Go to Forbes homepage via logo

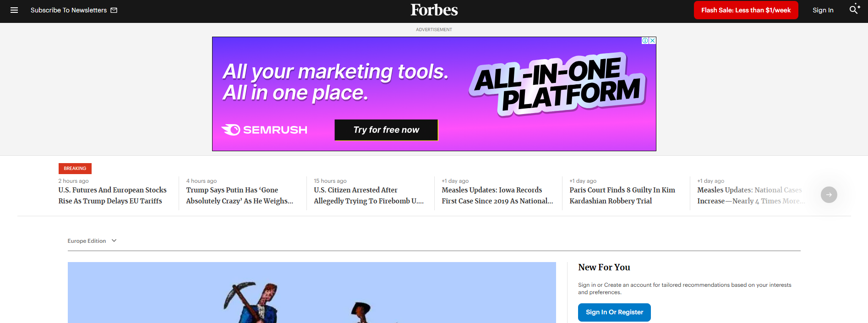tap(434, 10)
